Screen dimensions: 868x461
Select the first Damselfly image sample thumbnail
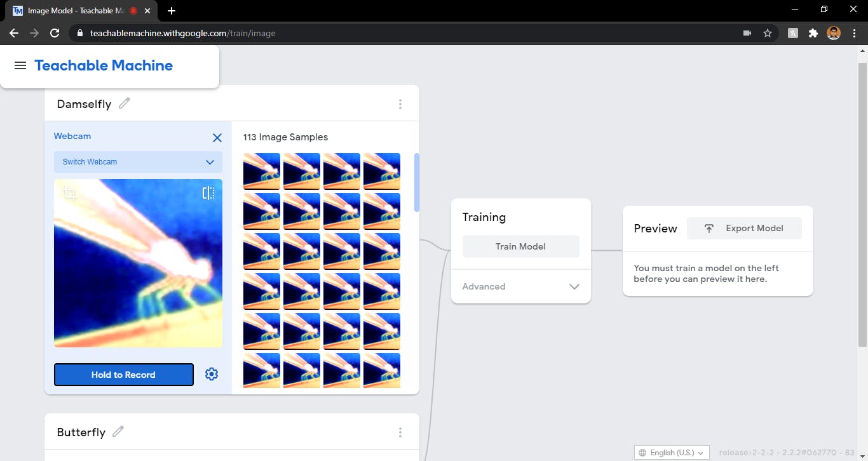262,171
